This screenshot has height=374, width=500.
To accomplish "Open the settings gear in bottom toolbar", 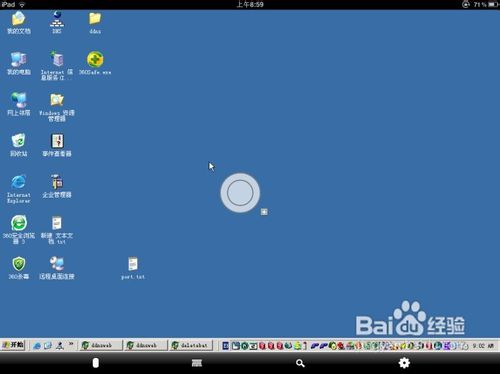I will (x=404, y=363).
